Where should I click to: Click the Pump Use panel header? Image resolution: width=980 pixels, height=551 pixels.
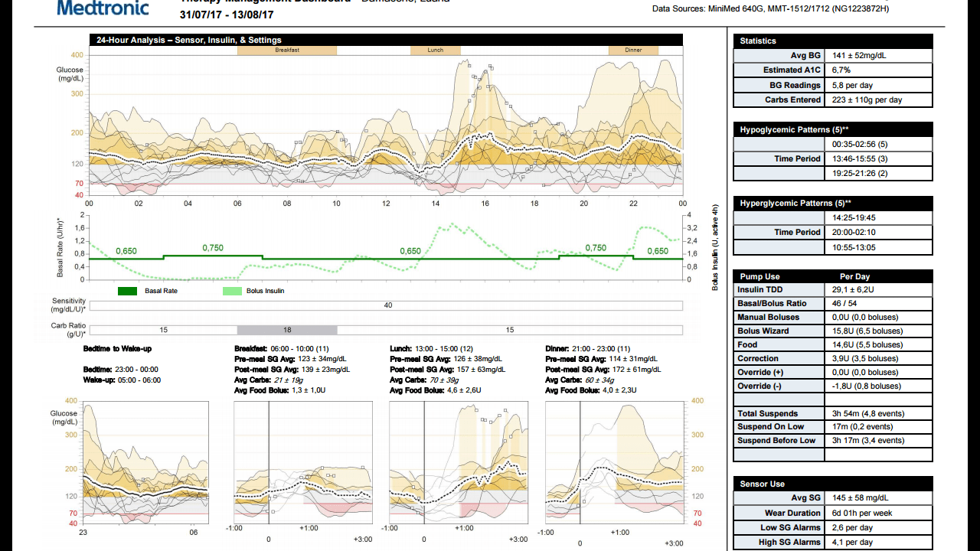pyautogui.click(x=833, y=276)
